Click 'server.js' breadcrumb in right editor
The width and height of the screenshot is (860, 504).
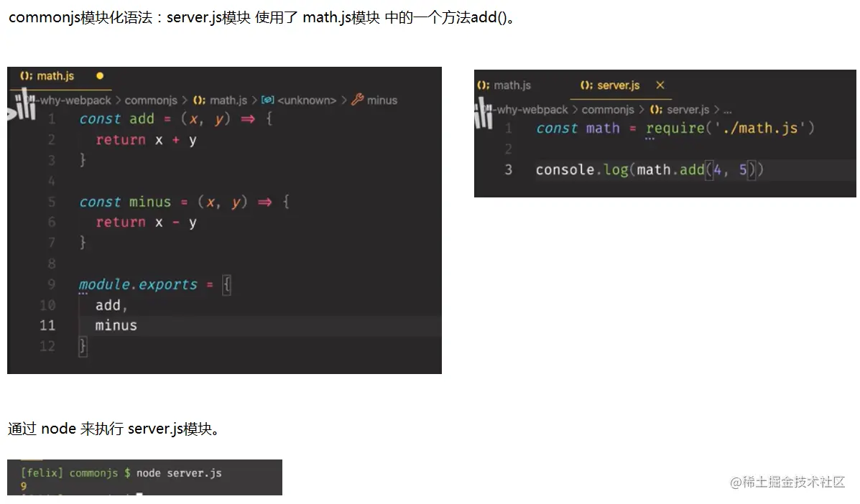(680, 110)
